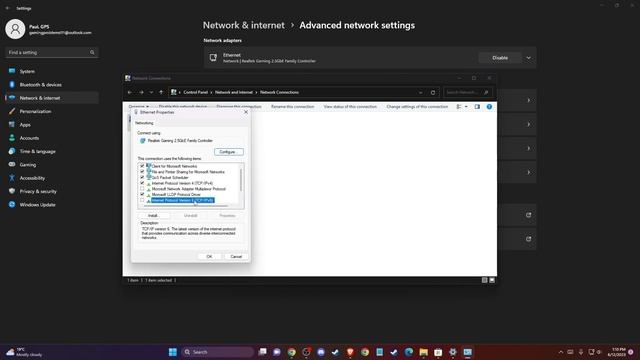Click the user profile avatar in Settings
Image resolution: width=640 pixels, height=360 pixels.
tap(15, 29)
